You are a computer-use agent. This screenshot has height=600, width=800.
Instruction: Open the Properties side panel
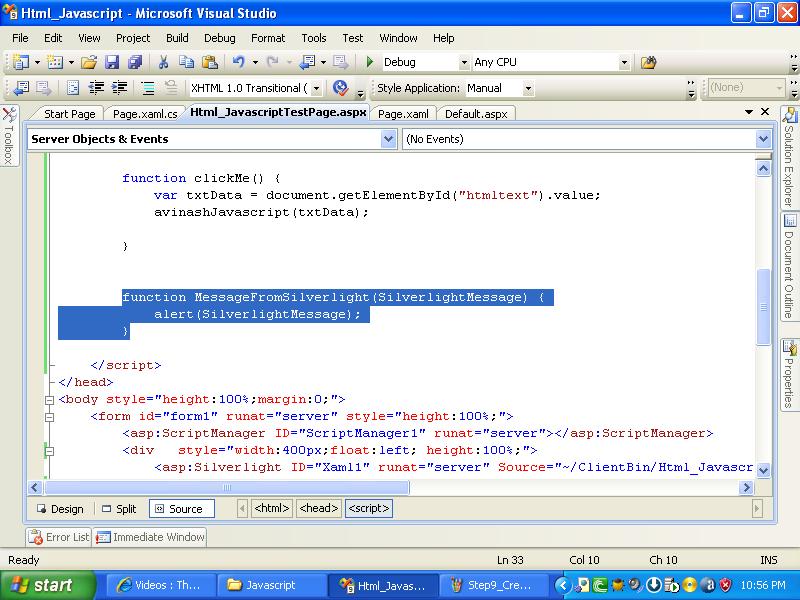(x=789, y=374)
